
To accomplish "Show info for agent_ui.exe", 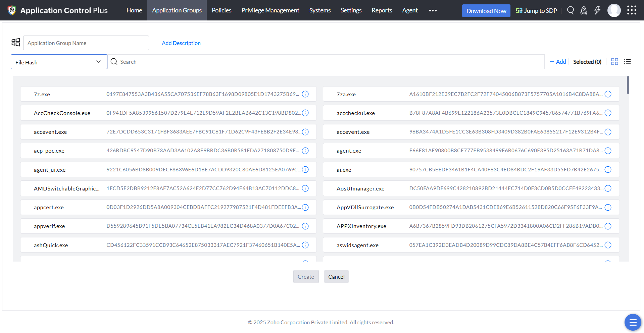I will [305, 170].
